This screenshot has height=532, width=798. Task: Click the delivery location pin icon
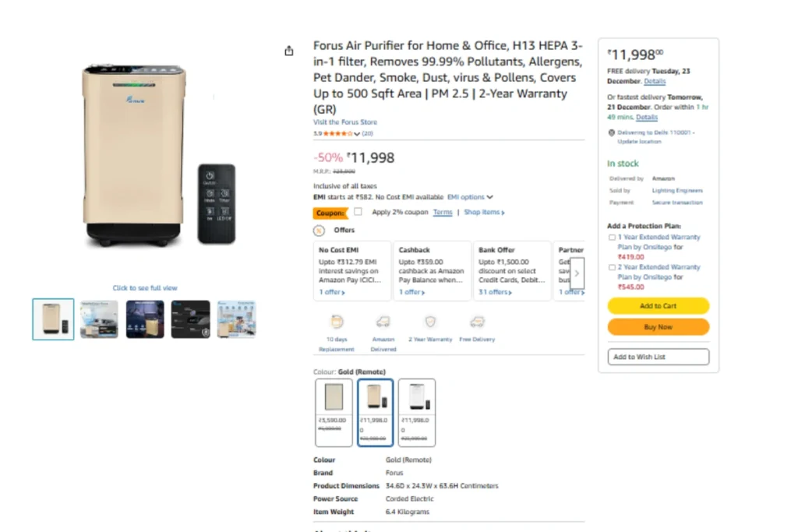pos(611,132)
